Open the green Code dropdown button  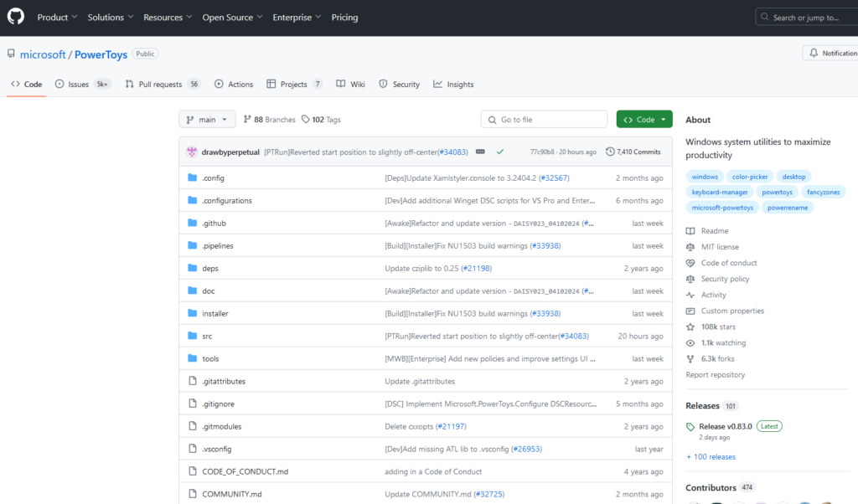click(644, 119)
